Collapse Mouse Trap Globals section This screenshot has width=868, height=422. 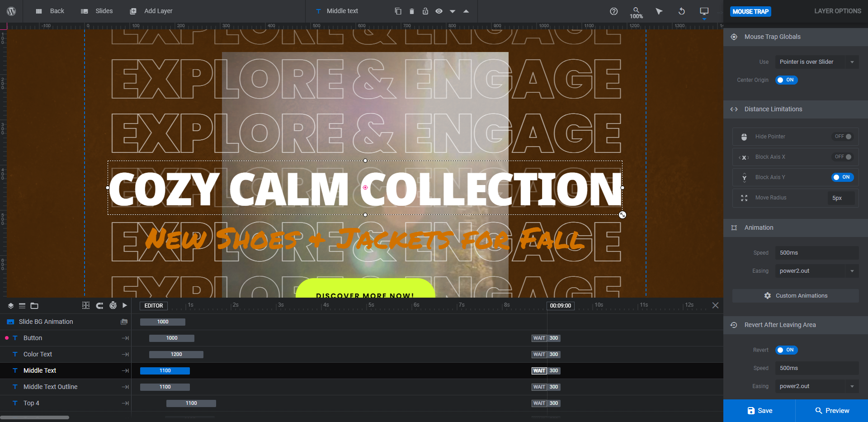click(796, 37)
